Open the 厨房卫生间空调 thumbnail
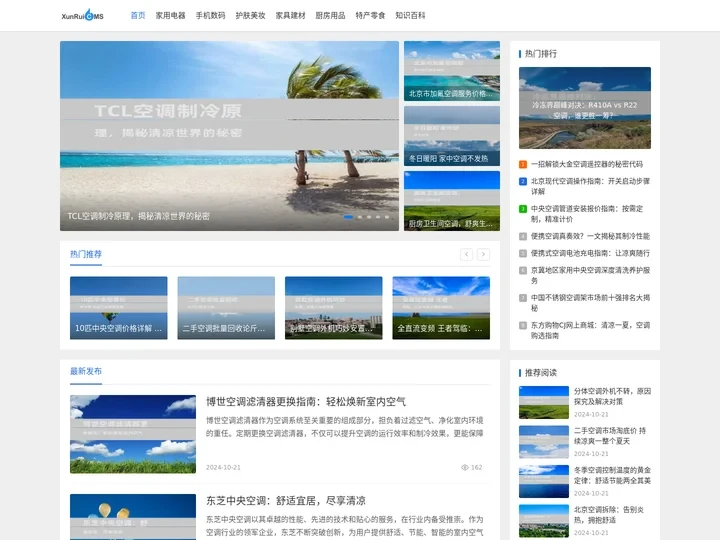 (452, 201)
